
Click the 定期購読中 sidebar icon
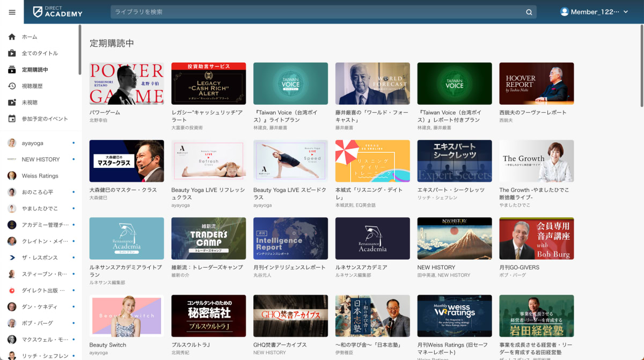pos(12,70)
